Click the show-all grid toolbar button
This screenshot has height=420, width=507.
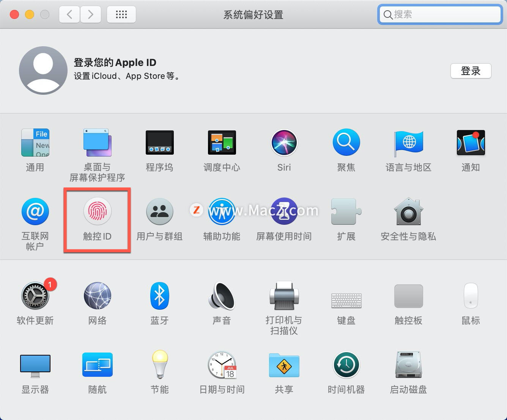pos(121,14)
